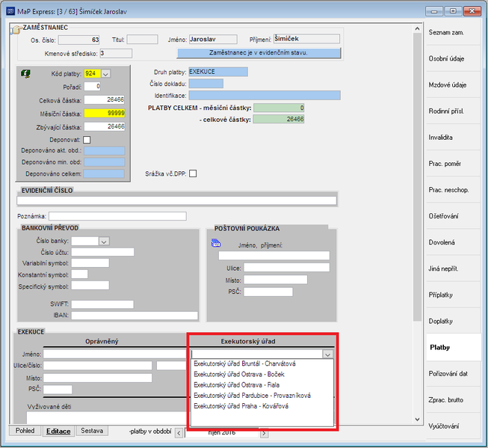Open the Kód platby dropdown
Screen dimensions: 488x448
click(x=106, y=74)
